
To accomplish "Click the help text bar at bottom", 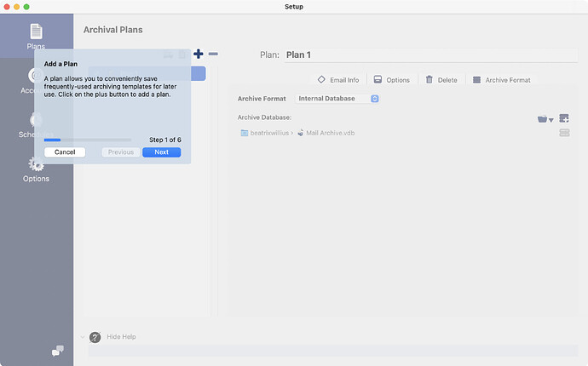I will click(333, 351).
